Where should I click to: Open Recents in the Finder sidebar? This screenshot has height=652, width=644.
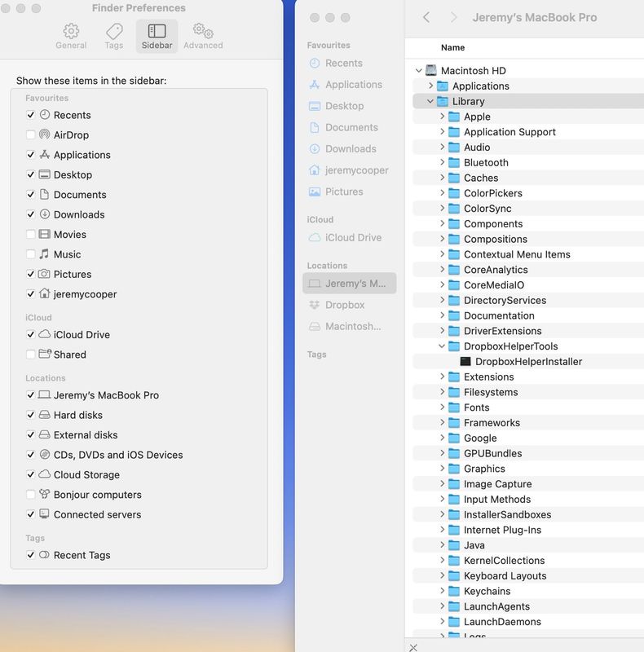tap(350, 64)
